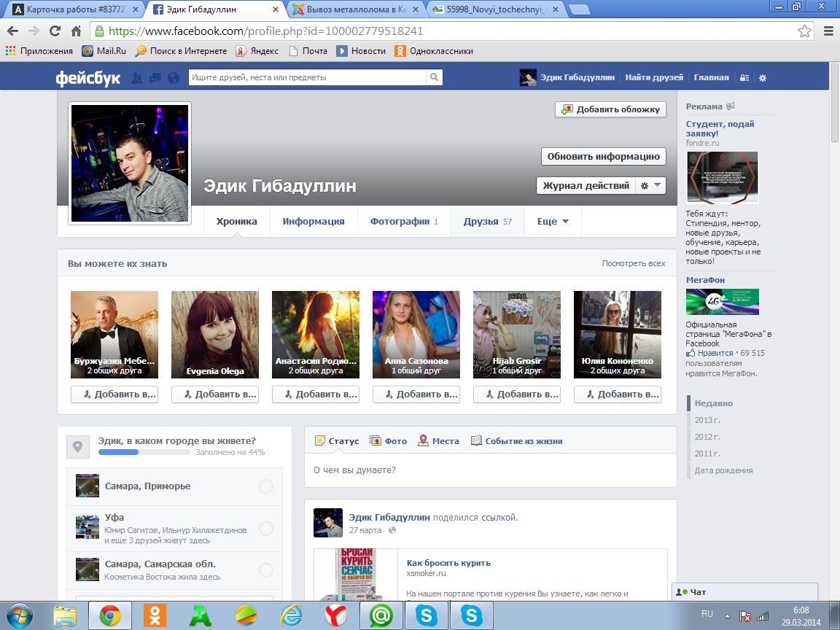This screenshot has width=840, height=630.
Task: Open Приложения apps shortcut
Action: pyautogui.click(x=39, y=51)
